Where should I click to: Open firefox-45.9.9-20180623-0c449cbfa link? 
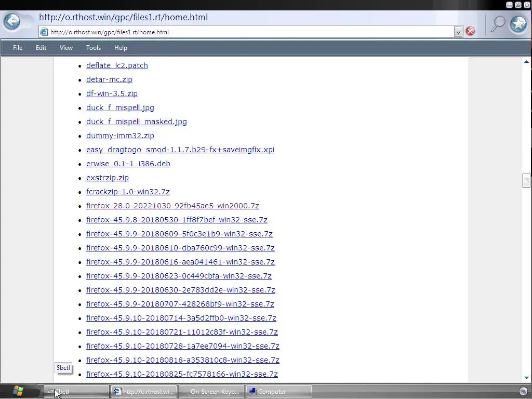point(179,276)
